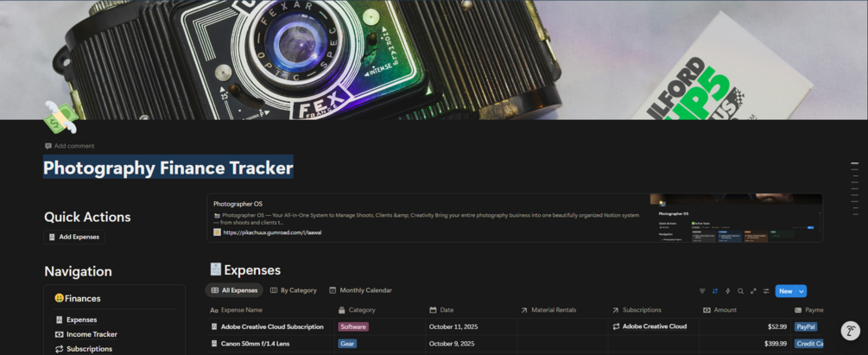Open Income Tracker in Finances navigation
Image resolution: width=868 pixels, height=355 pixels.
tap(92, 334)
